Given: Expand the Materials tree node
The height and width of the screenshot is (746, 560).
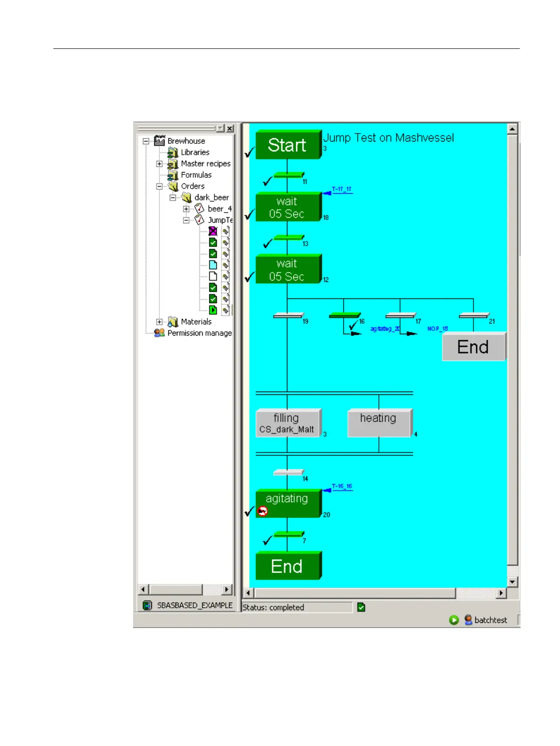Looking at the screenshot, I should click(159, 322).
